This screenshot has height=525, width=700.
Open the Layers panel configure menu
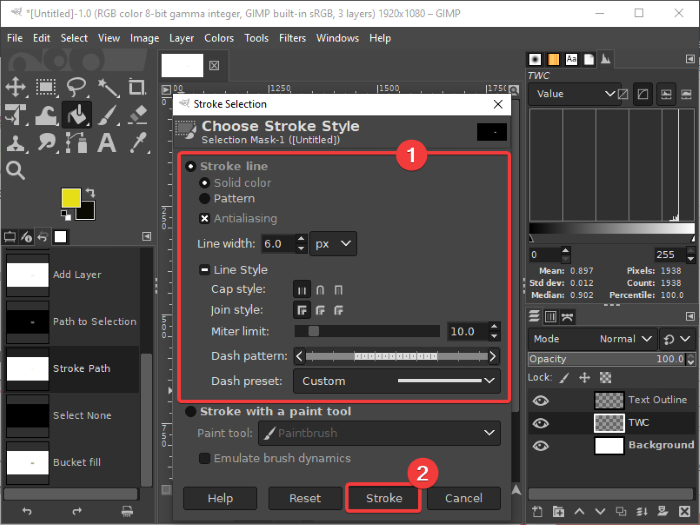pos(690,317)
